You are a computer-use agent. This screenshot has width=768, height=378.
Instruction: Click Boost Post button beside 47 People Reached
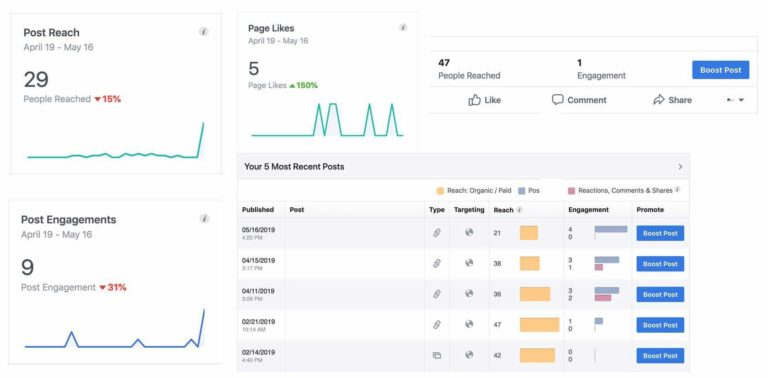[x=720, y=70]
